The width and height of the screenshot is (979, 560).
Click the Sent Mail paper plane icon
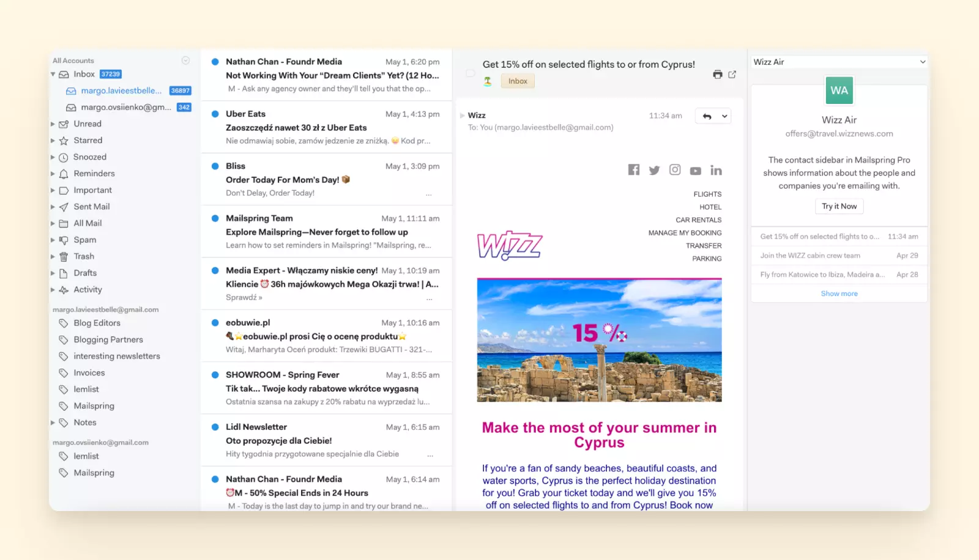click(64, 207)
